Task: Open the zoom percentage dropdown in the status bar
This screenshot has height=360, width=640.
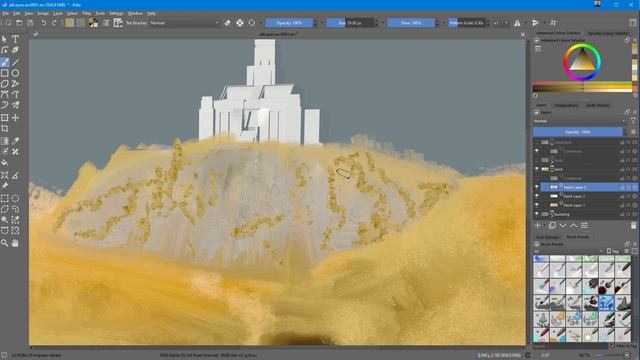Action: pos(585,356)
